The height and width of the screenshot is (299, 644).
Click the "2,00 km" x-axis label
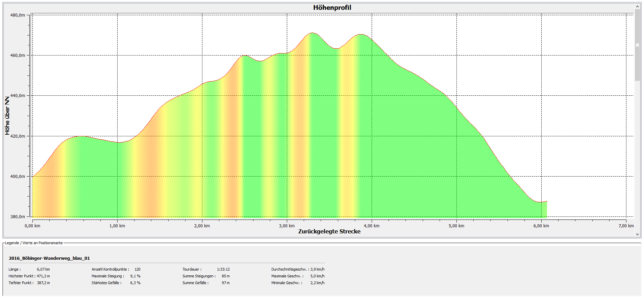[x=202, y=226]
